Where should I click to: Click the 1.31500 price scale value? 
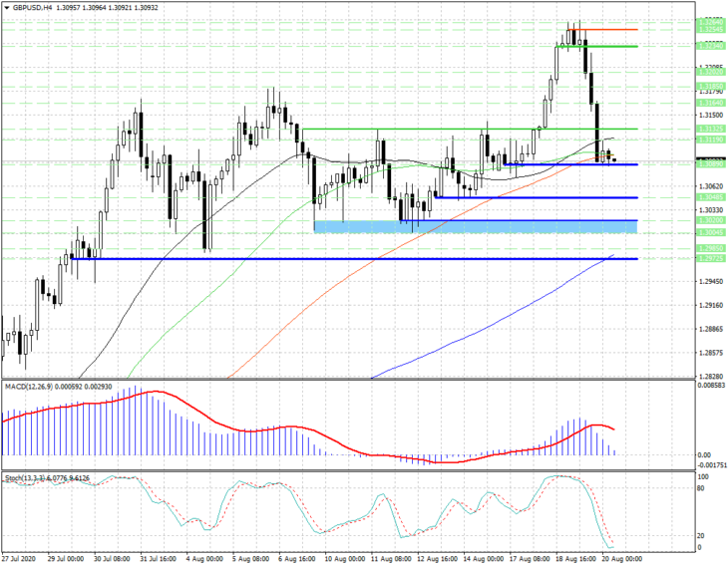pos(711,115)
